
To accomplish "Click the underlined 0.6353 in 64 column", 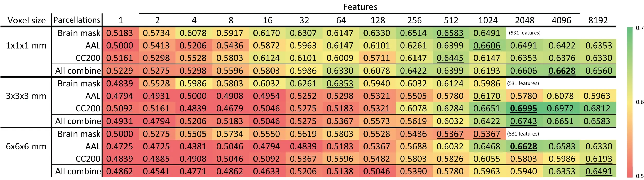I will (340, 84).
